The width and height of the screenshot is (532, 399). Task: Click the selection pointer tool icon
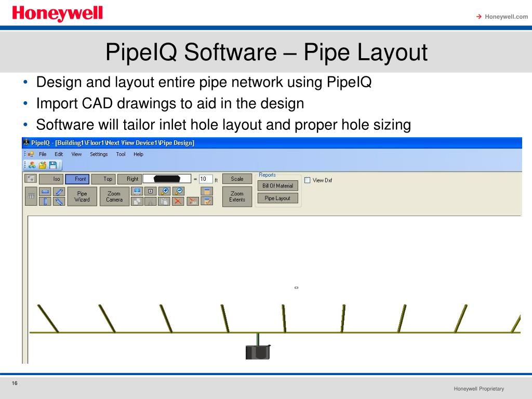tap(31, 179)
